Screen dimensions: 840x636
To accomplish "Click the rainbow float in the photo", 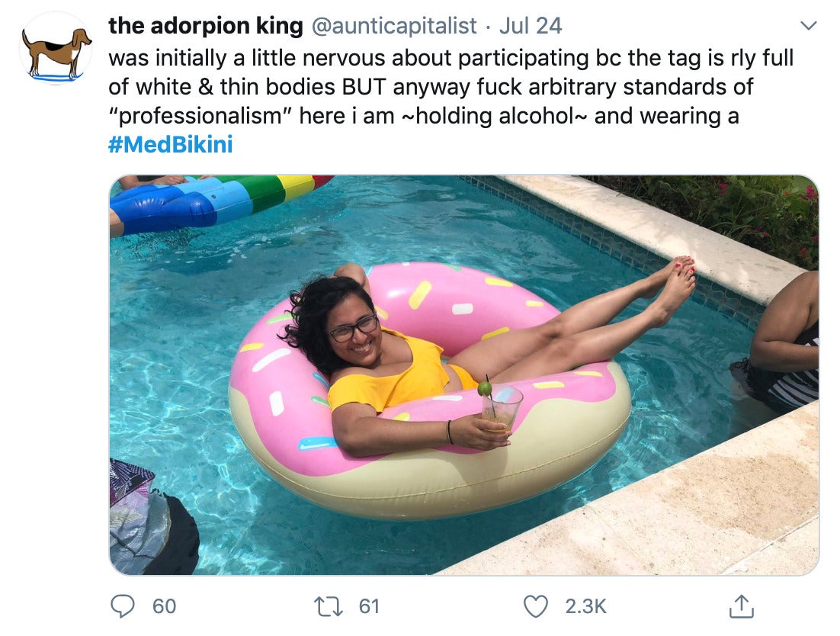I will point(220,204).
